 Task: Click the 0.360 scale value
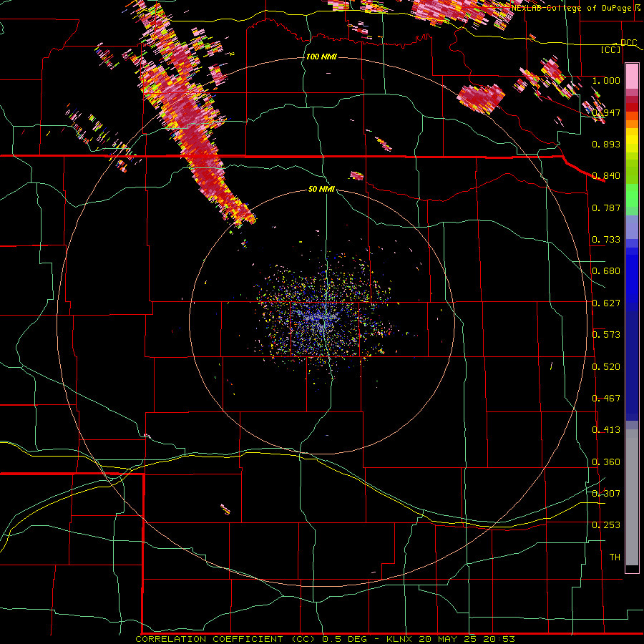pyautogui.click(x=606, y=462)
